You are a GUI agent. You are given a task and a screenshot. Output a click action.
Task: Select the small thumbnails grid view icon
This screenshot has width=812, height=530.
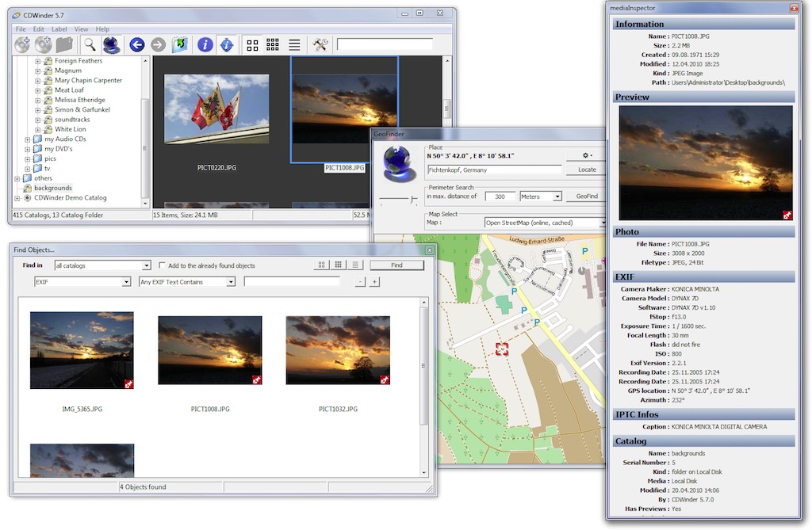click(273, 45)
